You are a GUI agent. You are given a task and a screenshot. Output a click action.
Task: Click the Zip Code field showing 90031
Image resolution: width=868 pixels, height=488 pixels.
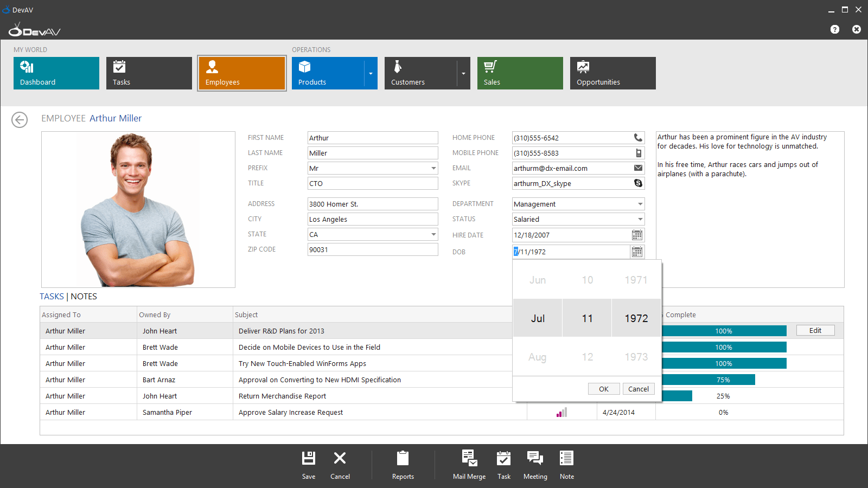(373, 249)
